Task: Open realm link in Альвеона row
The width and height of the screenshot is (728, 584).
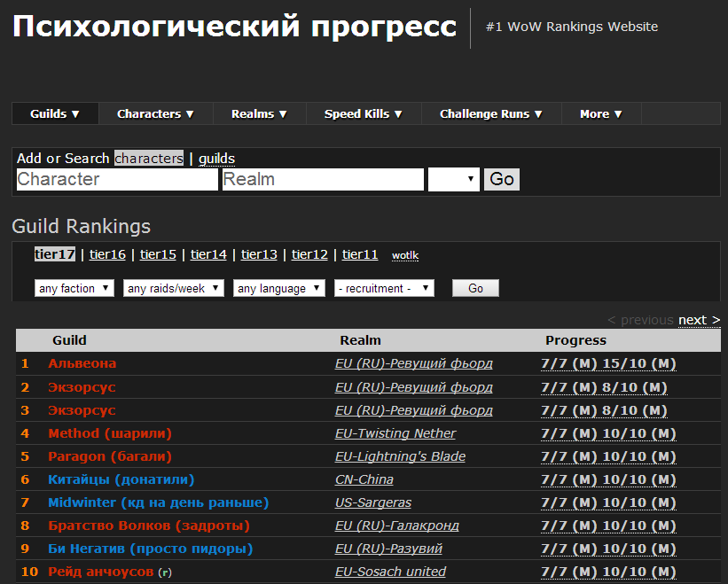Action: click(x=414, y=363)
